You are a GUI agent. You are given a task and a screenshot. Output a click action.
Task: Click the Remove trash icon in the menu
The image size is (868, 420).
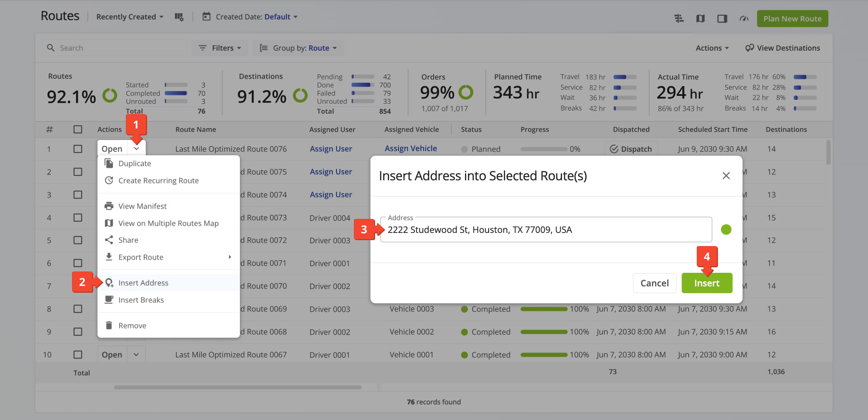(109, 325)
